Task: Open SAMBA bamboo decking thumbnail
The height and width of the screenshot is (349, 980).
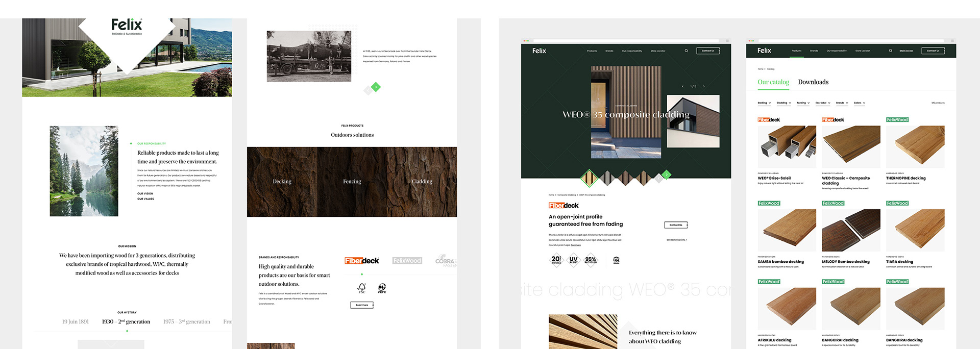Action: pyautogui.click(x=787, y=231)
